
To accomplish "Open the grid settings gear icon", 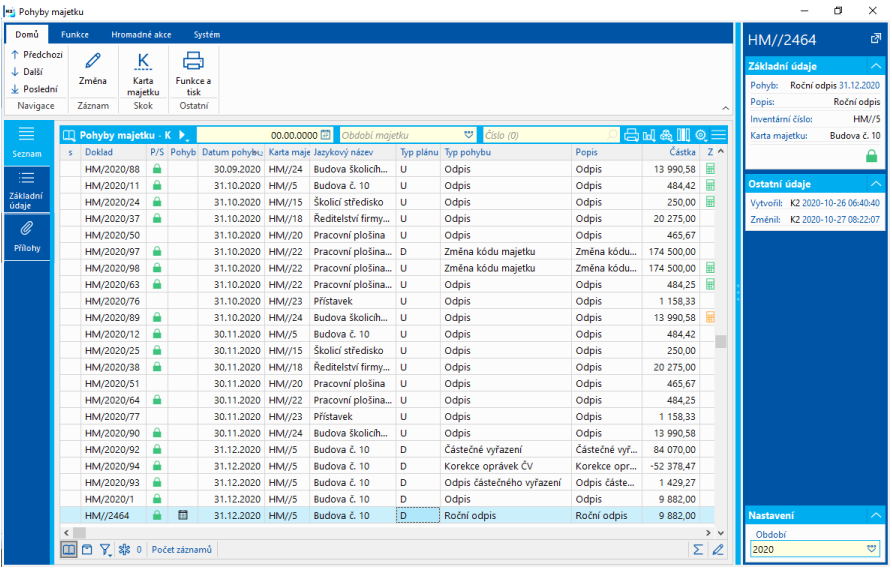I will 700,135.
